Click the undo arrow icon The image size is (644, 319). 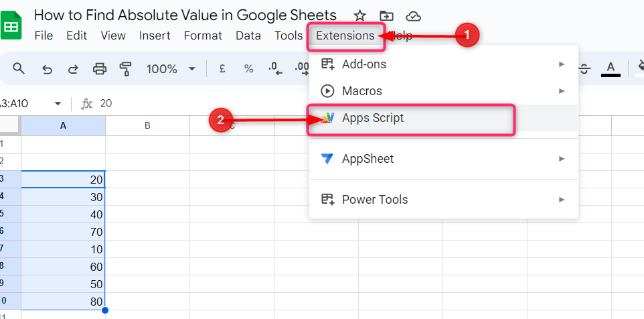click(x=47, y=68)
